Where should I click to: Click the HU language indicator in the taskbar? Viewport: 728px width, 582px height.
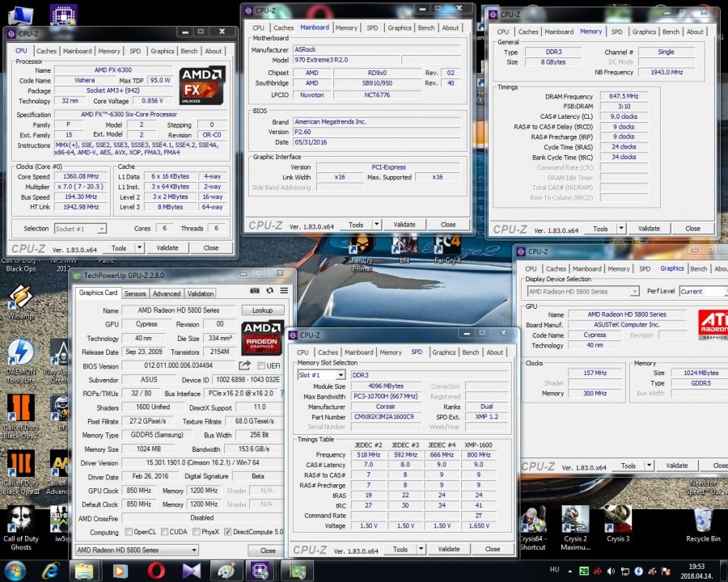(554, 569)
